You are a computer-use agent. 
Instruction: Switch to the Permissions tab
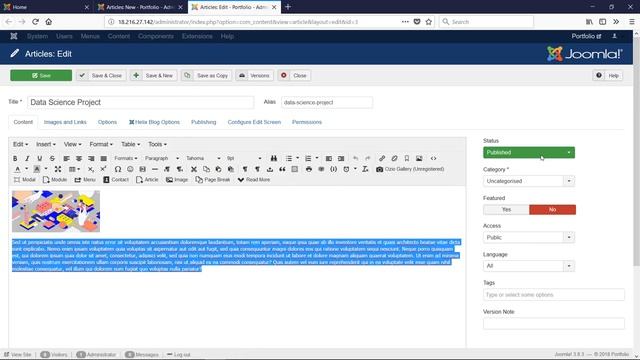pyautogui.click(x=307, y=122)
